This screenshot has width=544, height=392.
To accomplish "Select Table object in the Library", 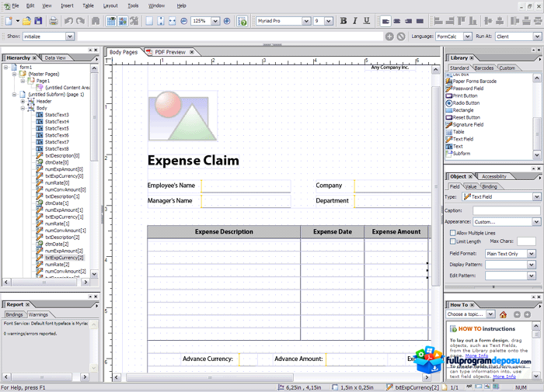I will pyautogui.click(x=459, y=132).
